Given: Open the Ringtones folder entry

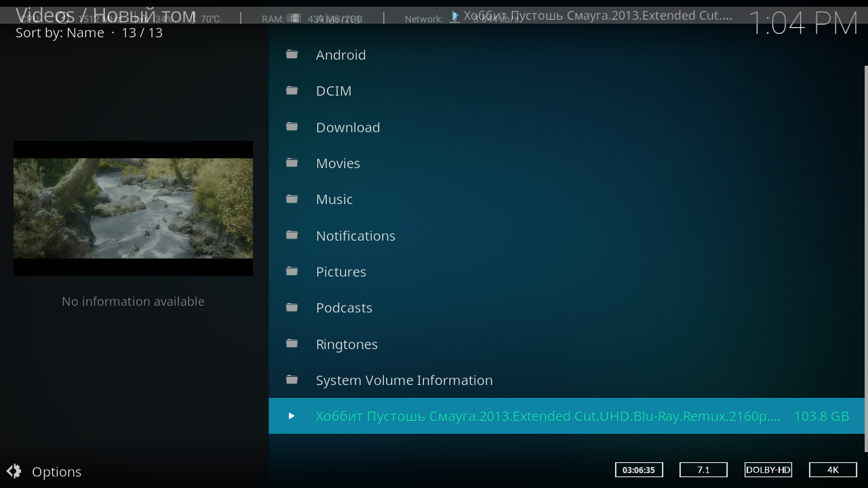Looking at the screenshot, I should (567, 344).
